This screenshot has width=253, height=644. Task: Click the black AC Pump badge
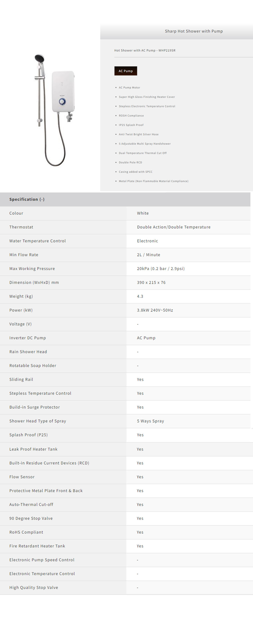(126, 71)
